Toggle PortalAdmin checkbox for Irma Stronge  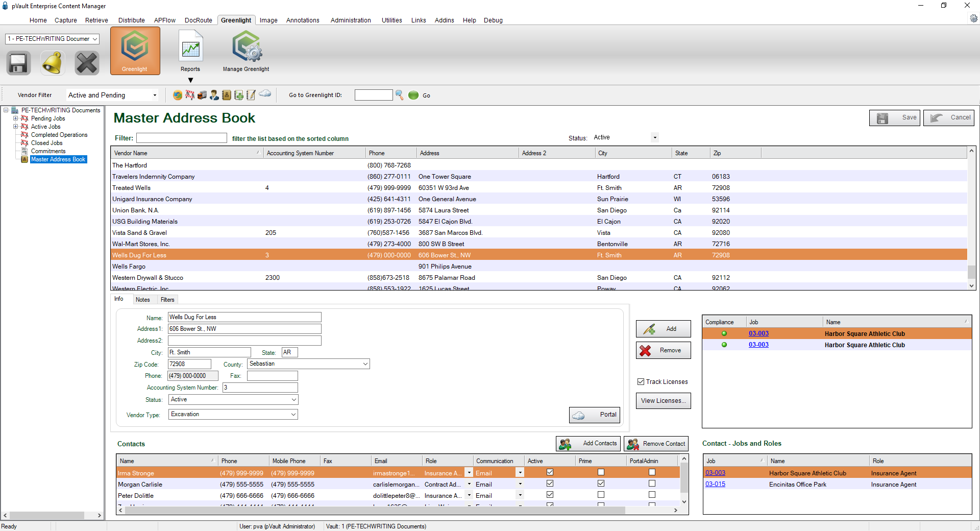tap(652, 472)
